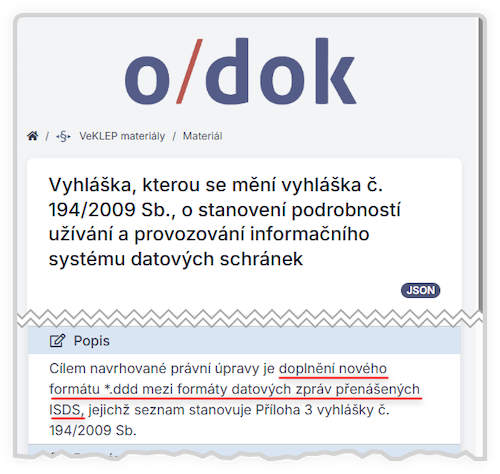
Task: Click the underlined word ISDS
Action: point(65,410)
